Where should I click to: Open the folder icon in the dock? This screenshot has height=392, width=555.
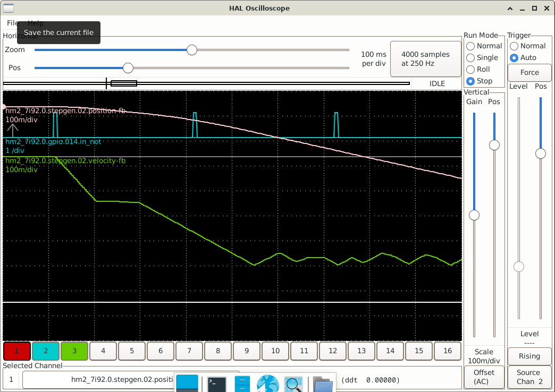coord(323,385)
